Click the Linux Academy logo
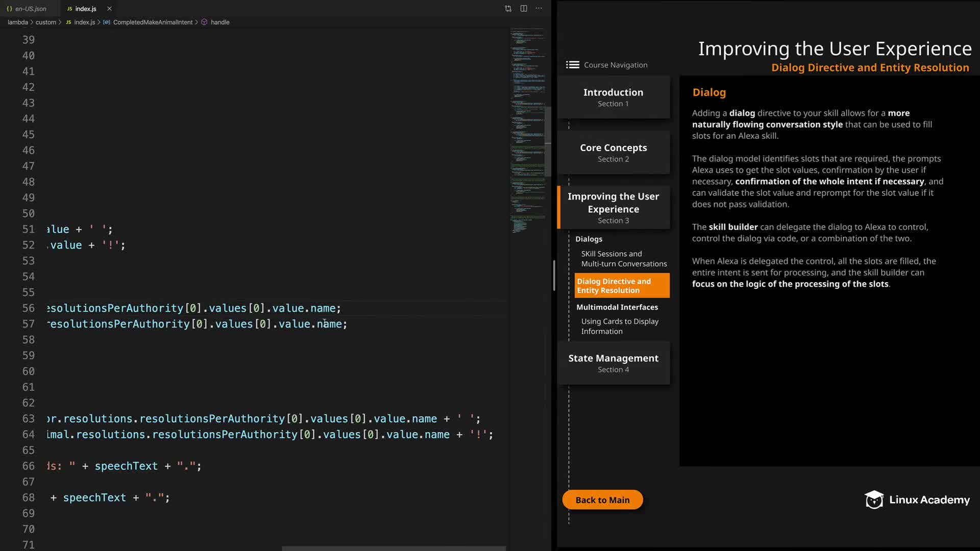Screen dimensions: 980x551 917,500
